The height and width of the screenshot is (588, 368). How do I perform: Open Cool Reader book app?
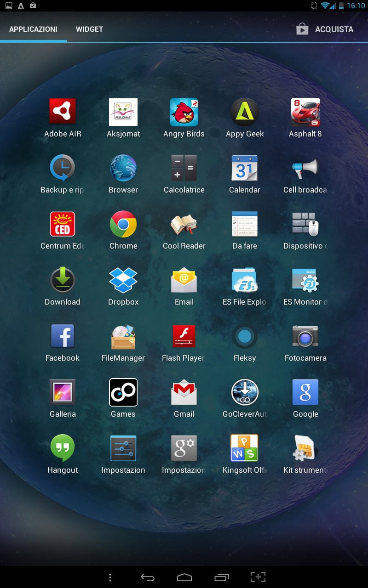[x=184, y=231]
